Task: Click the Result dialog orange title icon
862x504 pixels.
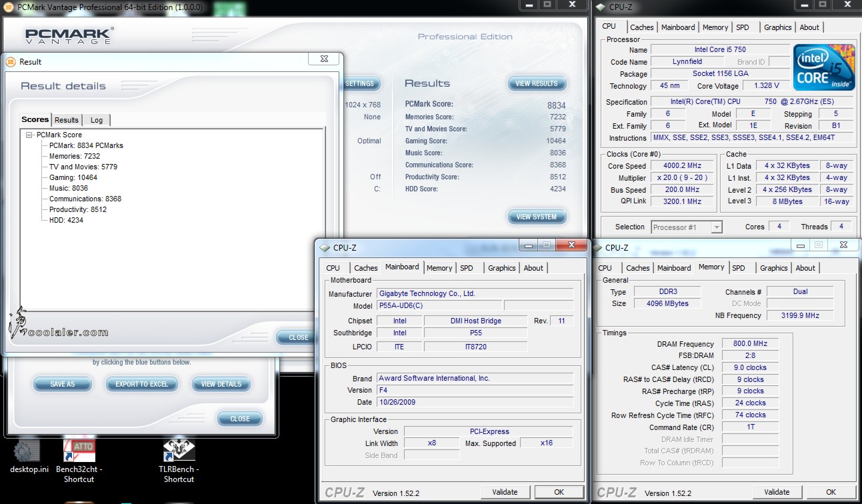Action: click(10, 61)
